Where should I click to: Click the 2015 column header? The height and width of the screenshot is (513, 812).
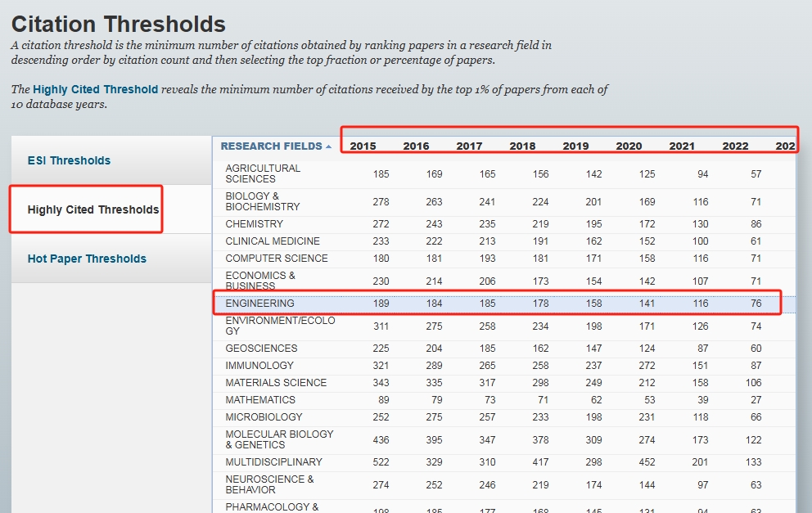(x=363, y=146)
